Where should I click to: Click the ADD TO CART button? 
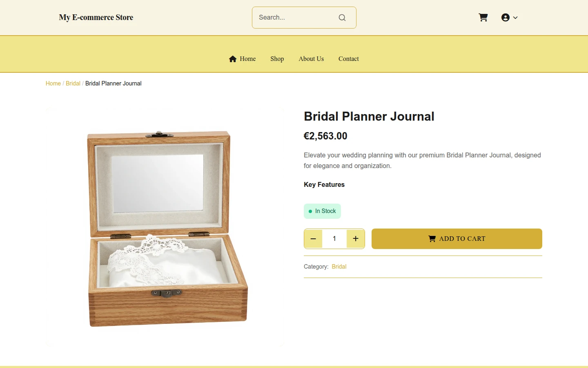(x=457, y=239)
